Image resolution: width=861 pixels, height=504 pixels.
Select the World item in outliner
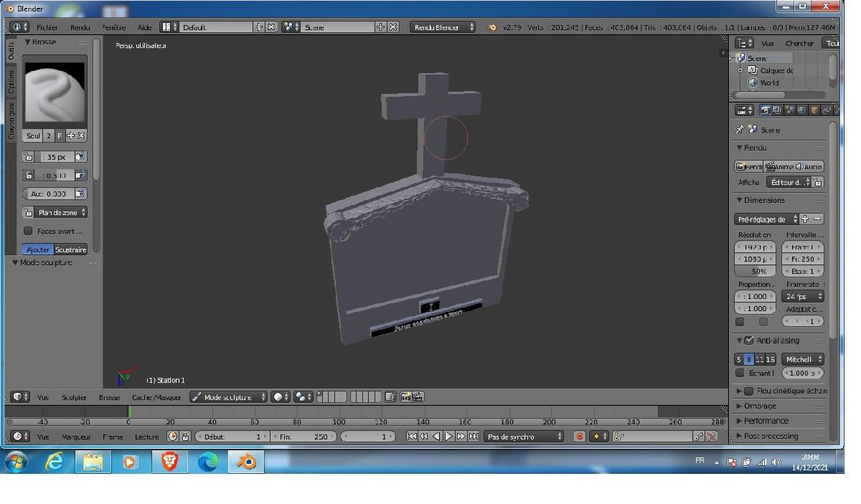tap(769, 82)
